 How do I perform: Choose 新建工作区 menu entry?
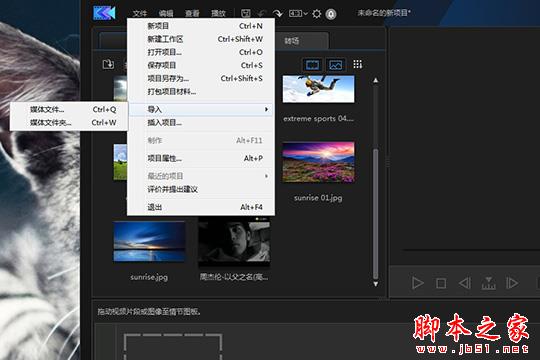tap(201, 39)
